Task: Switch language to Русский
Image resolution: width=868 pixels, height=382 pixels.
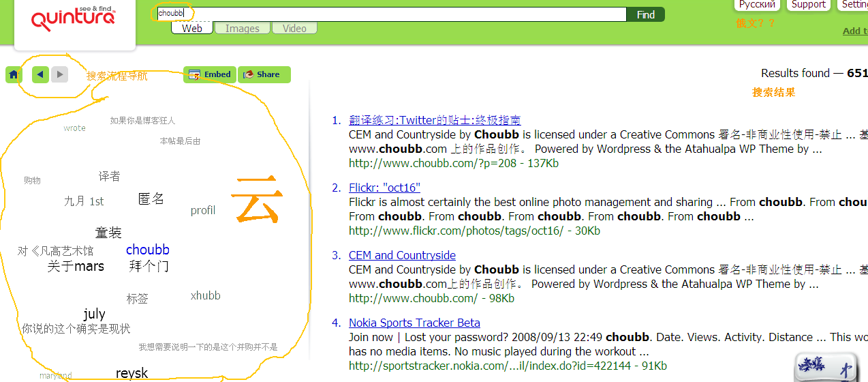Action: coord(757,5)
